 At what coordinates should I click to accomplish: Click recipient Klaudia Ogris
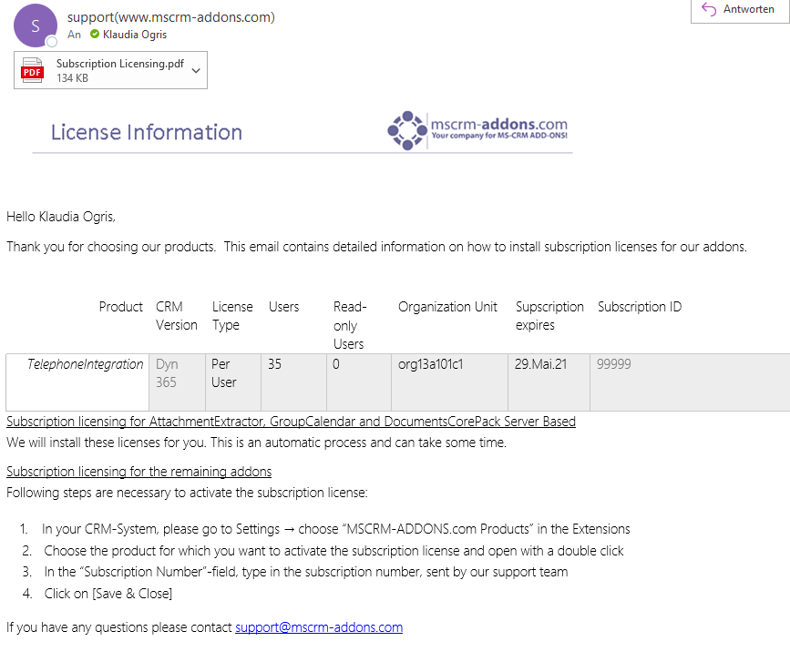click(135, 35)
